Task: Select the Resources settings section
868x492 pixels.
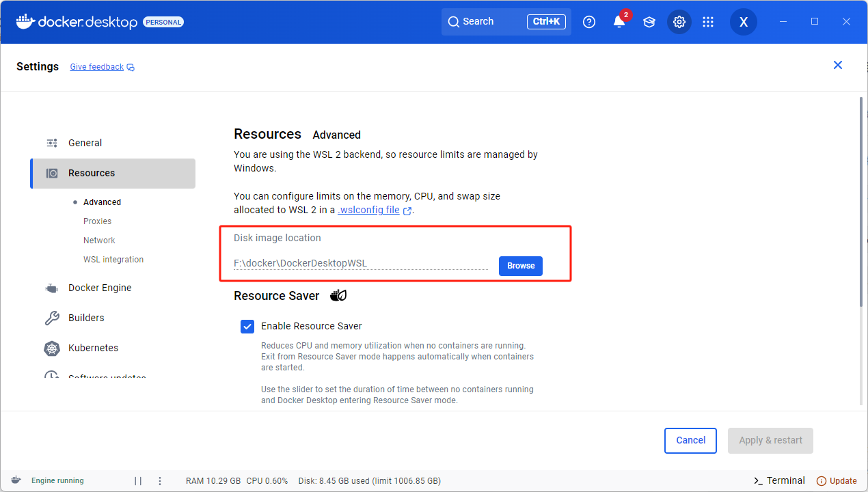Action: click(x=113, y=174)
